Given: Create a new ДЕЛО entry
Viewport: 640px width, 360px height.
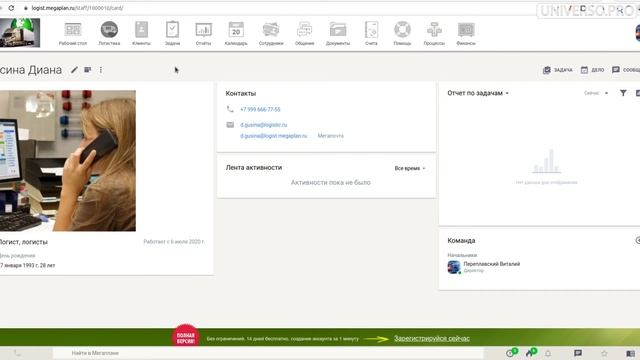Looking at the screenshot, I should pos(592,70).
